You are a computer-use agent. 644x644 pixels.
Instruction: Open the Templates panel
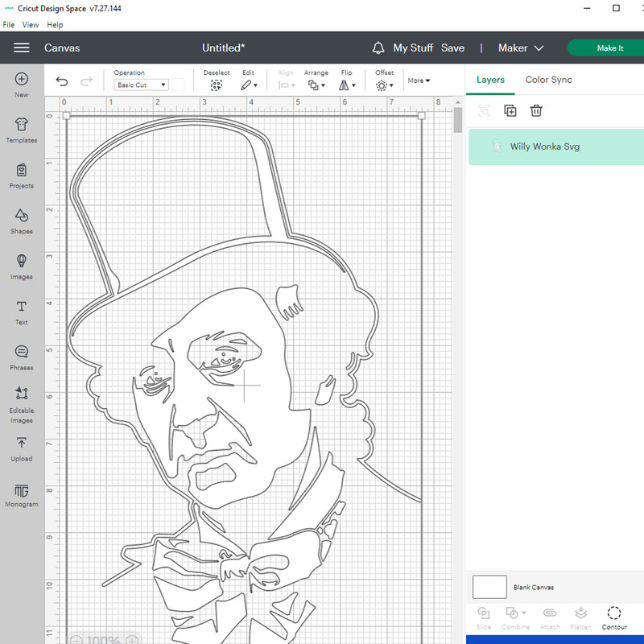[22, 129]
